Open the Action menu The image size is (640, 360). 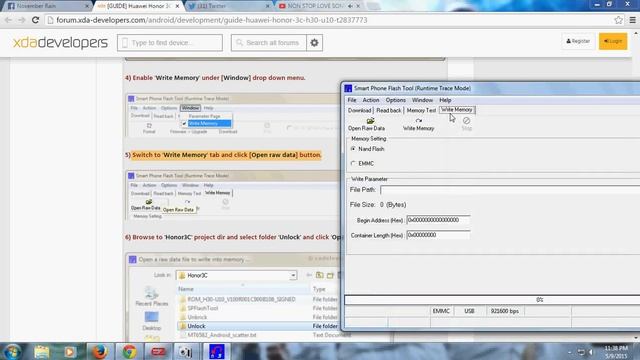(371, 100)
